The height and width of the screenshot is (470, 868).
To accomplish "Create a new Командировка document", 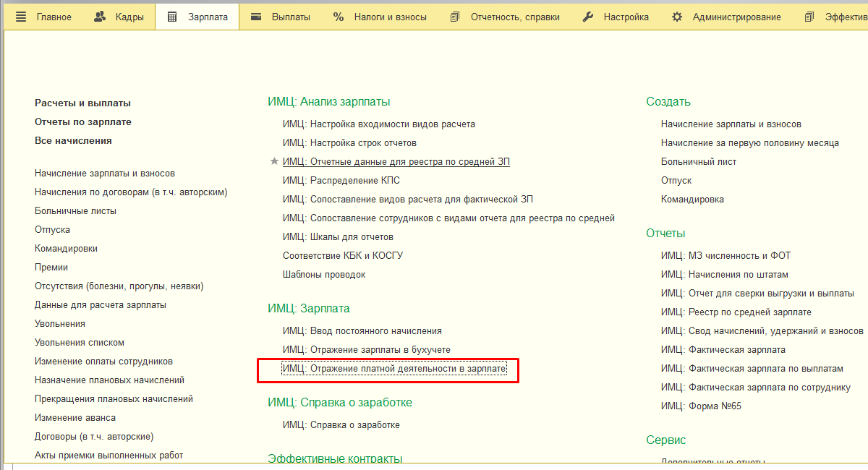I will coord(692,200).
